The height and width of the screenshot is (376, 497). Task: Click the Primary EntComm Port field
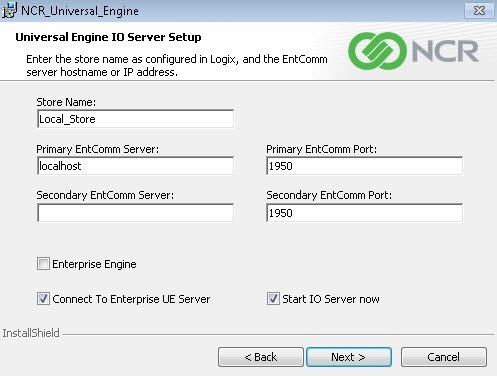[365, 166]
